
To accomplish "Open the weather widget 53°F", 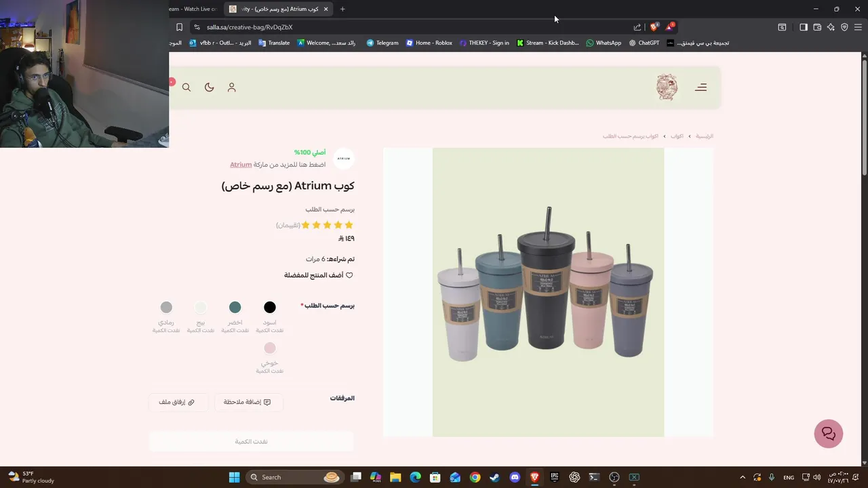I will point(31,477).
